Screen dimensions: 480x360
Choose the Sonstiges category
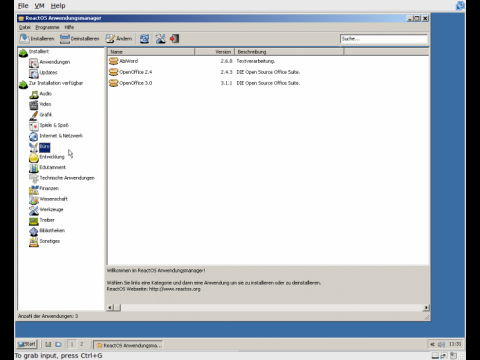click(50, 241)
